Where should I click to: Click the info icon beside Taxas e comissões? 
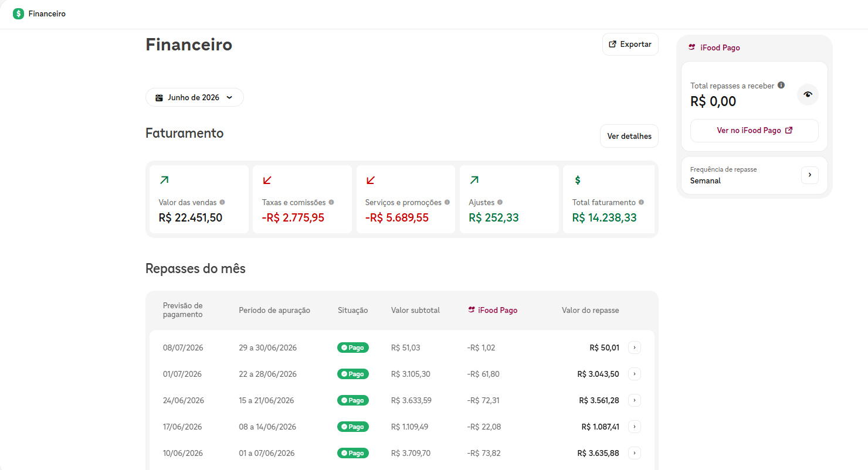click(x=331, y=202)
